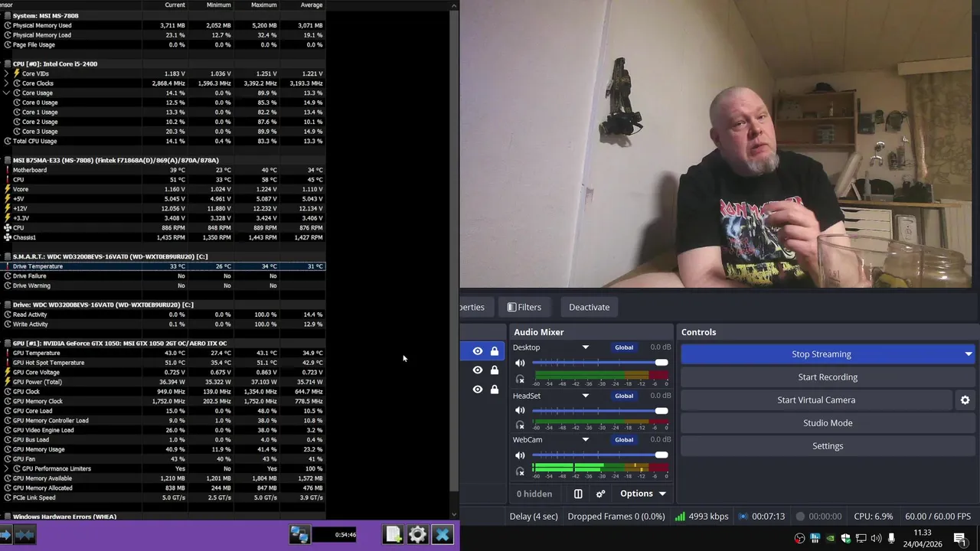
Task: Click the OBS webcam preview image
Action: [715, 144]
